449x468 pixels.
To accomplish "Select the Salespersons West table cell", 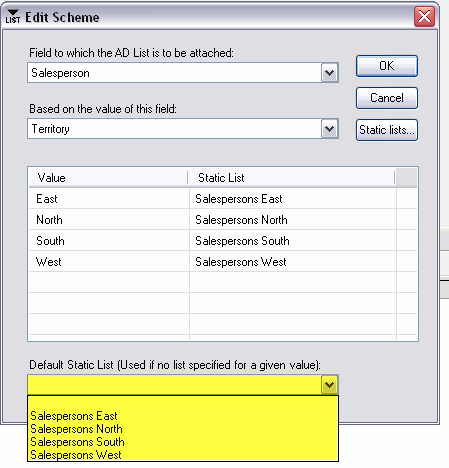I will click(293, 262).
